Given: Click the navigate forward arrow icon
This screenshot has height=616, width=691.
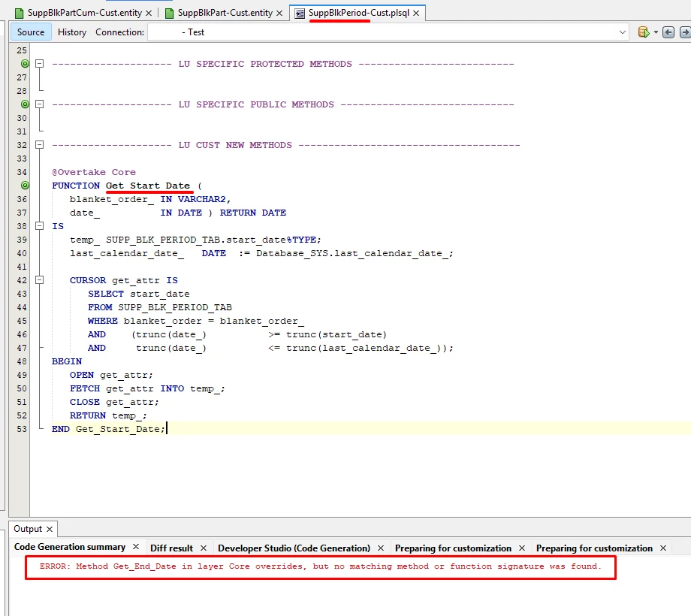Looking at the screenshot, I should pos(685,32).
